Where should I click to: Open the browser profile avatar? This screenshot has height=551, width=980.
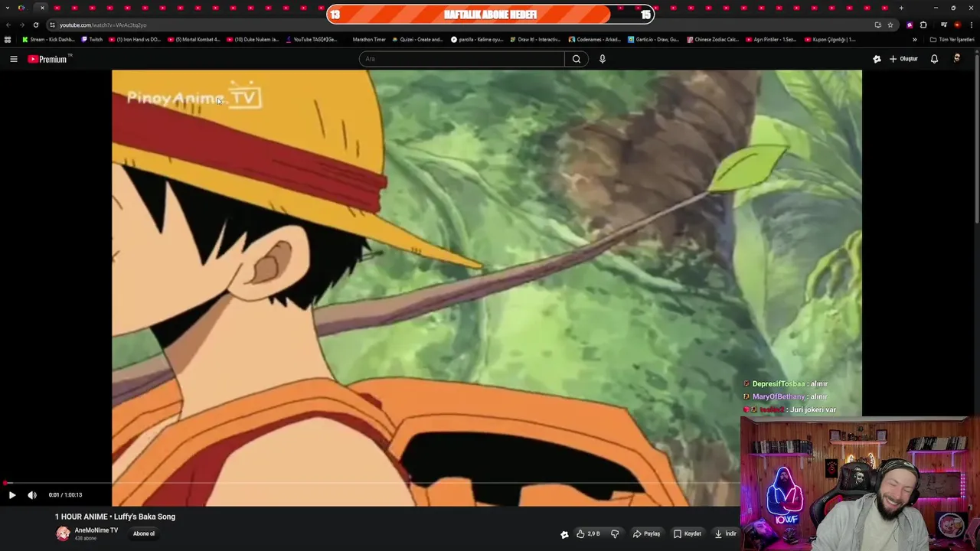point(957,24)
